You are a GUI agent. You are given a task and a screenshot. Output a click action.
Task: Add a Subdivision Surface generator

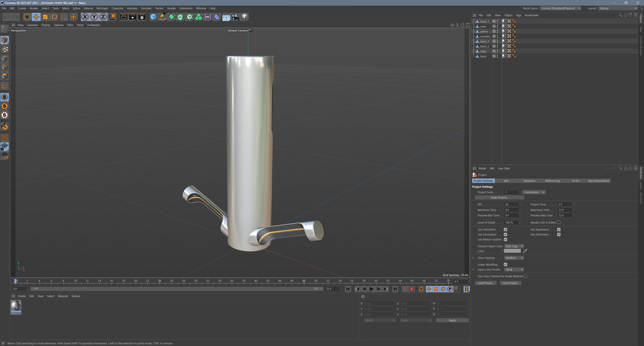(x=171, y=17)
